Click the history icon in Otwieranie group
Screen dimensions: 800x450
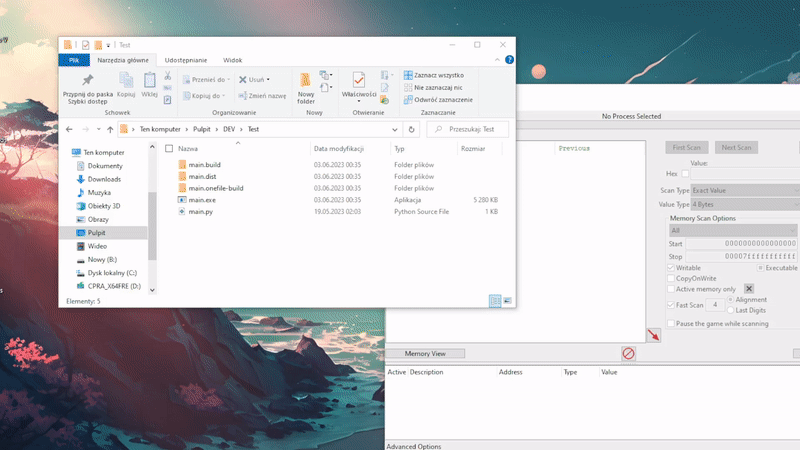click(385, 101)
